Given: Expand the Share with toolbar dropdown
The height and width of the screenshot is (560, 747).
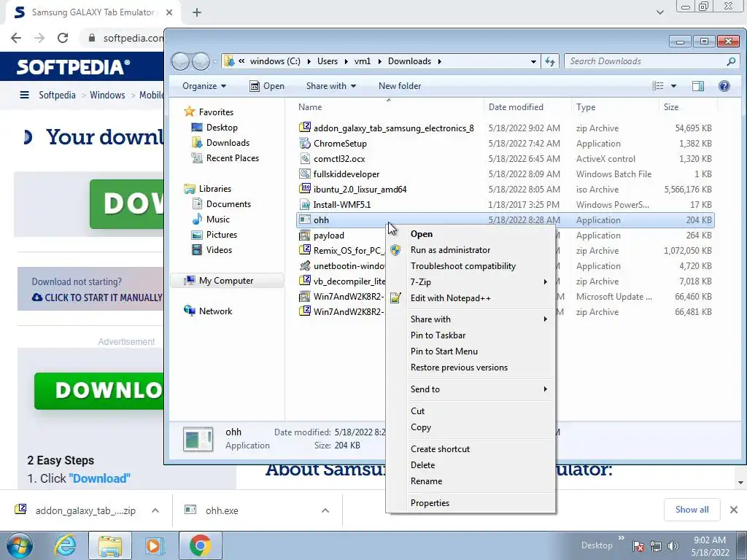Looking at the screenshot, I should tap(331, 86).
